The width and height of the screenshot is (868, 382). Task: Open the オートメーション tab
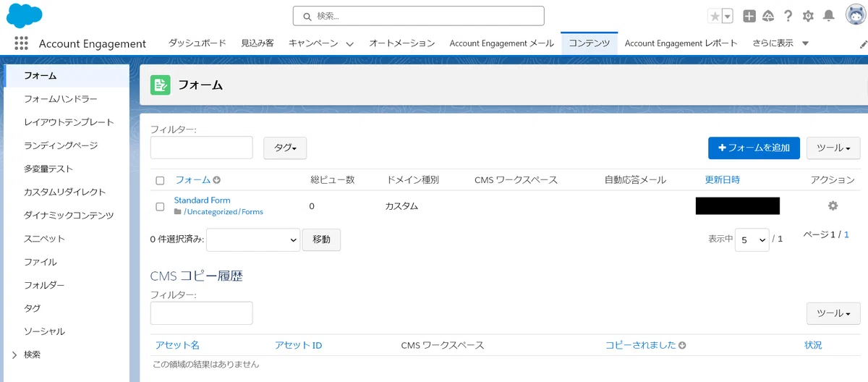point(401,43)
